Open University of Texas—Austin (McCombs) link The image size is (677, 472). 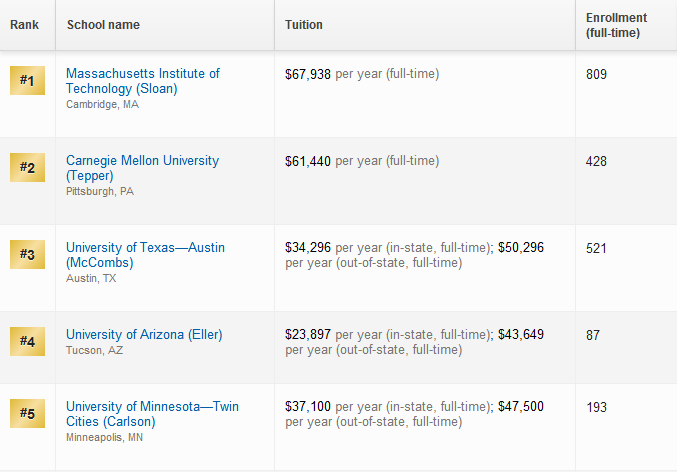click(145, 255)
